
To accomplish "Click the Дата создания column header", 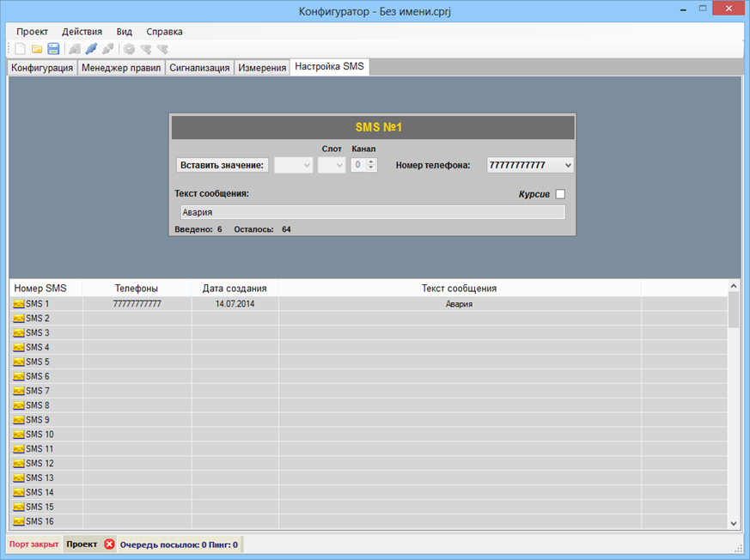I will tap(235, 289).
